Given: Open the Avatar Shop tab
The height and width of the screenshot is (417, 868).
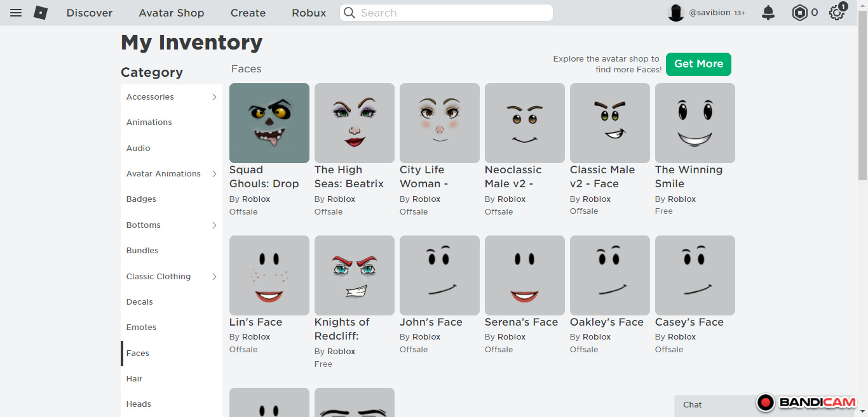Looking at the screenshot, I should (x=172, y=13).
